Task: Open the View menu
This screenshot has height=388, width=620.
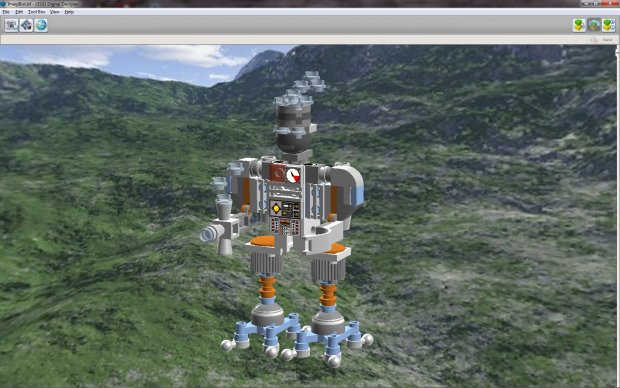Action: (55, 12)
